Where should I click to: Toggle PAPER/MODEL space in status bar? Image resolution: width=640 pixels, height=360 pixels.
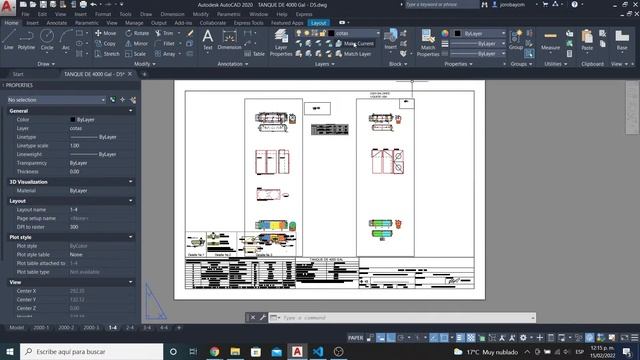[355, 338]
